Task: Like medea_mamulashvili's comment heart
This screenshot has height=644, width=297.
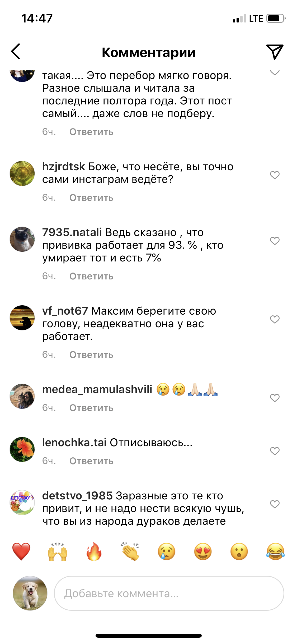Action: pos(275,398)
